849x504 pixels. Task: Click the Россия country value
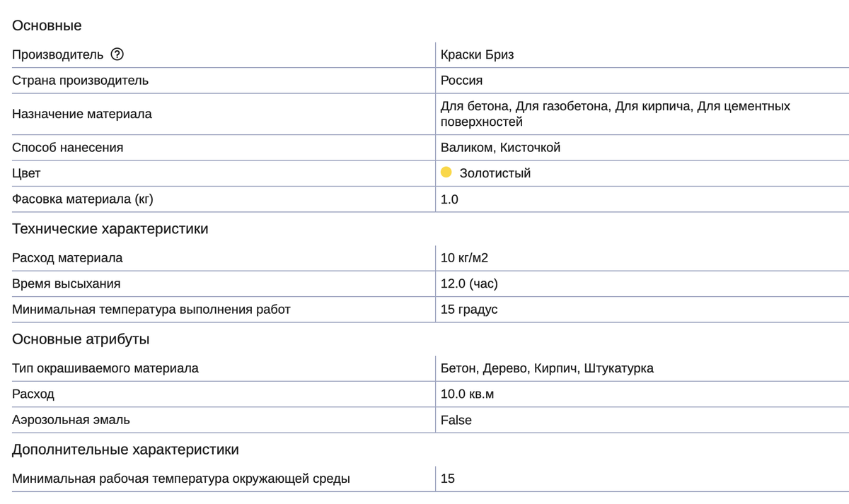click(x=461, y=80)
